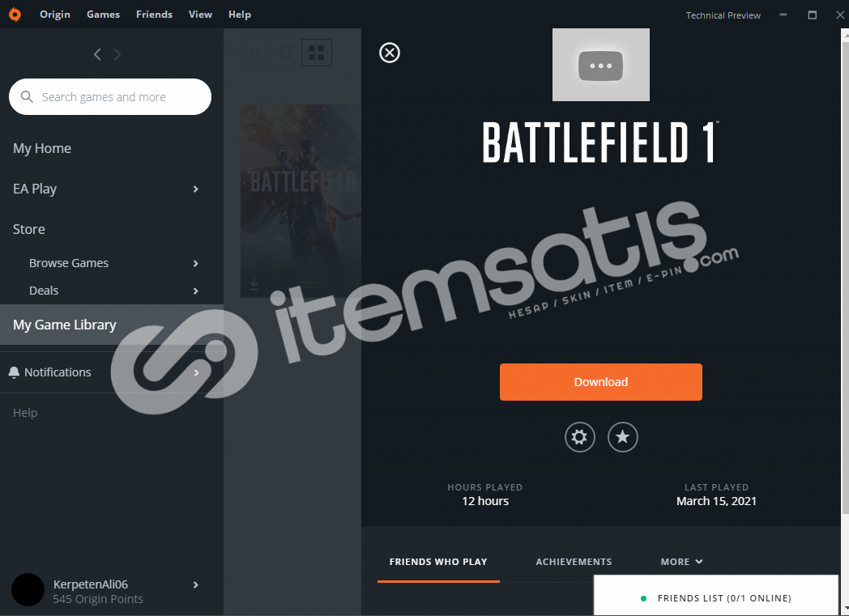Focus the Search games and more field
This screenshot has width=849, height=616.
pos(110,97)
